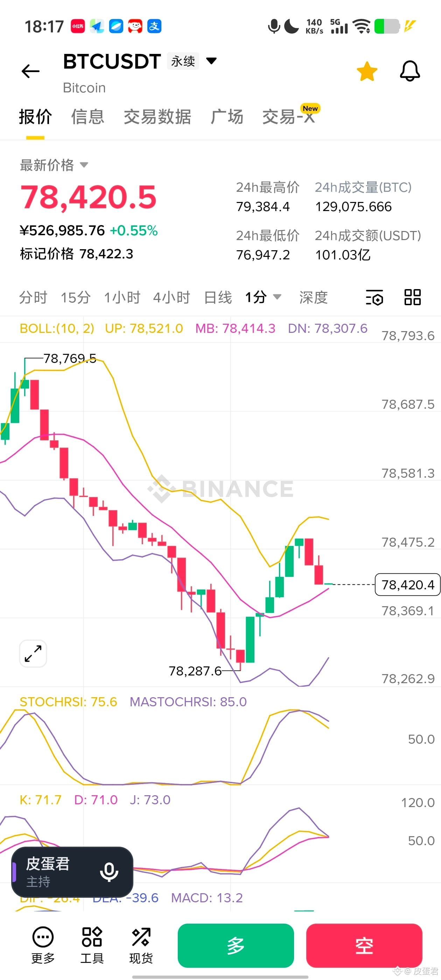Tap the Xiaohongshu notification icon in status bar

click(x=78, y=26)
